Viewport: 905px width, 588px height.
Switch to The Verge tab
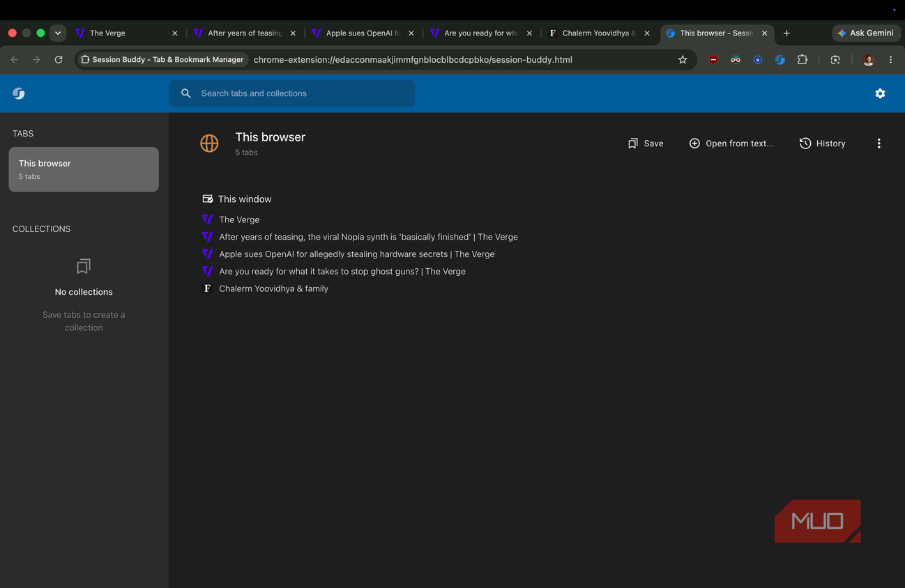coord(128,33)
